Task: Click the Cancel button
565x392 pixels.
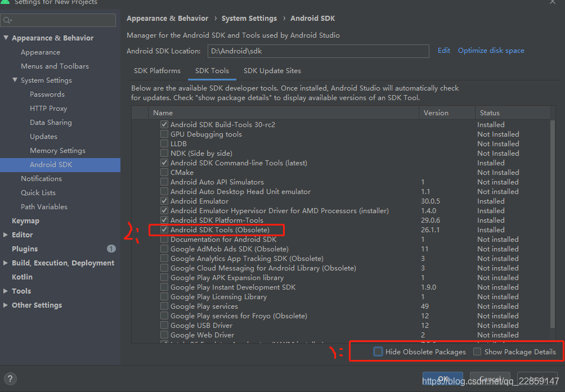Action: tap(490, 379)
